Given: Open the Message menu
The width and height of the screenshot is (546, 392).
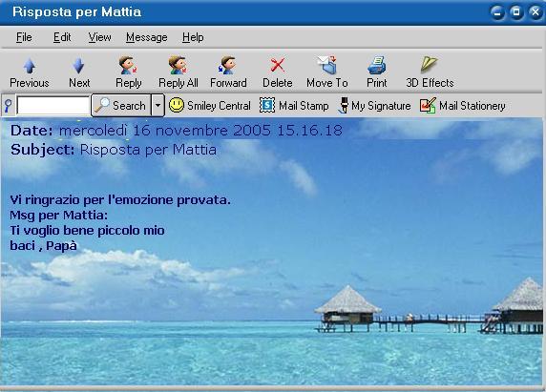Looking at the screenshot, I should pyautogui.click(x=147, y=37).
